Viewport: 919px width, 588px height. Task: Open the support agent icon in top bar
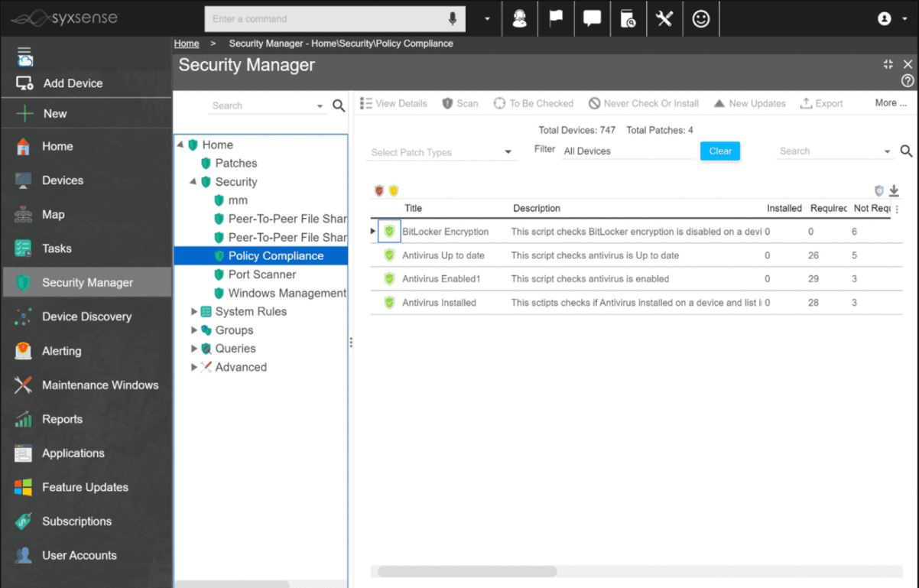coord(520,18)
